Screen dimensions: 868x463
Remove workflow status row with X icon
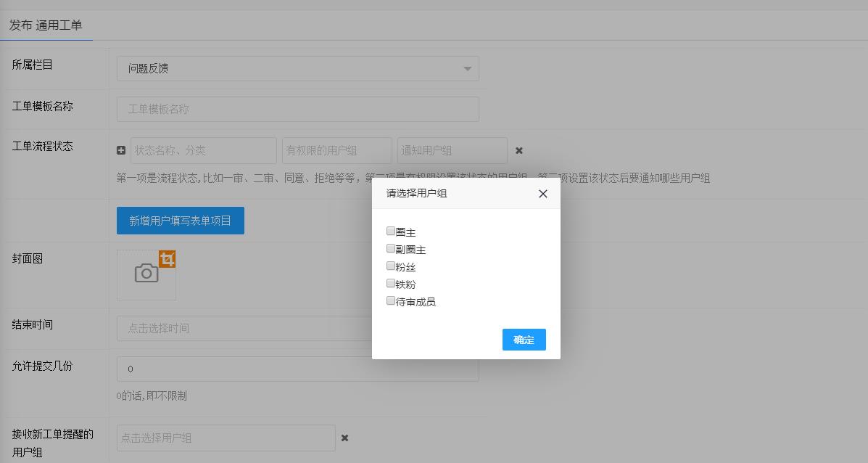tap(519, 151)
